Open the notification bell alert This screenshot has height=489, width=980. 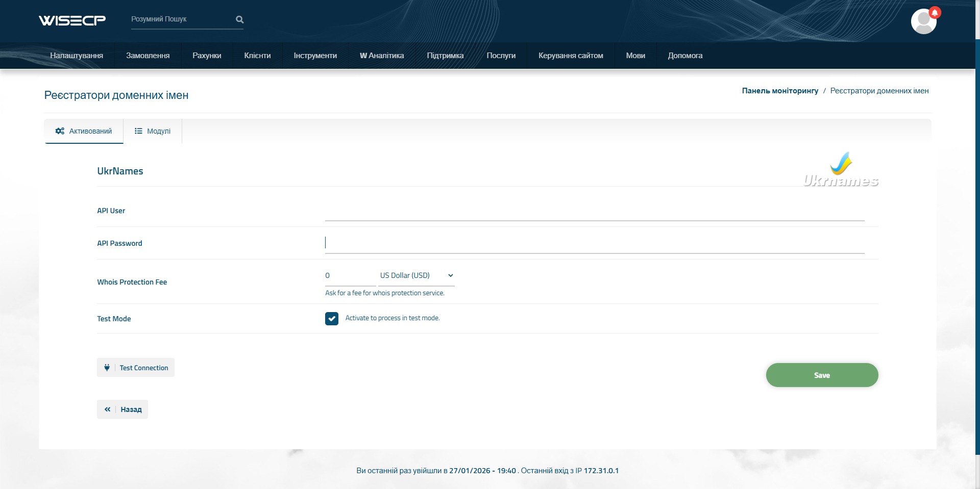coord(935,12)
